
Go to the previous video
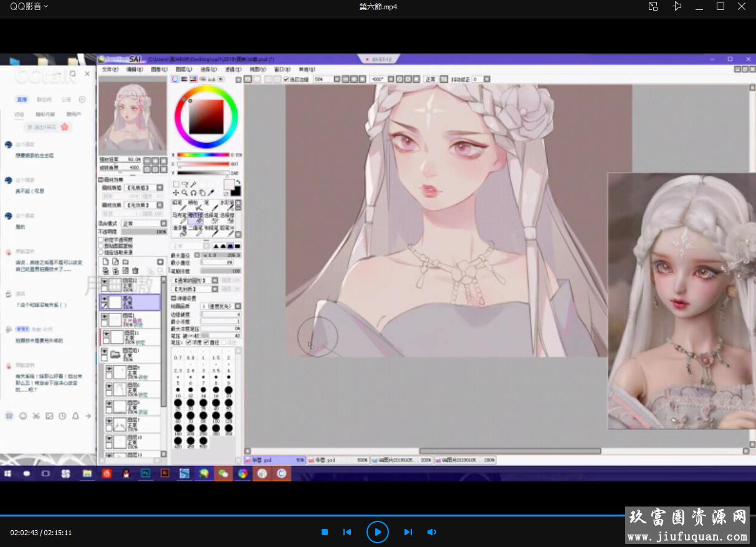347,532
